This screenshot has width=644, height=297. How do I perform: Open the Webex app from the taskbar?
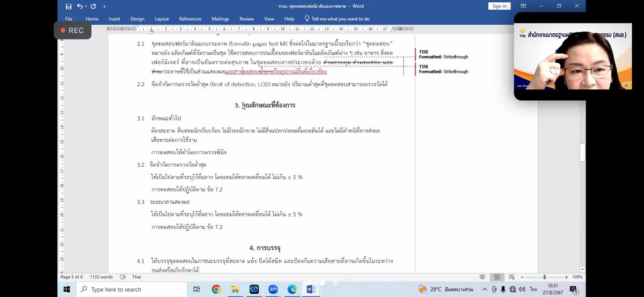tap(254, 289)
